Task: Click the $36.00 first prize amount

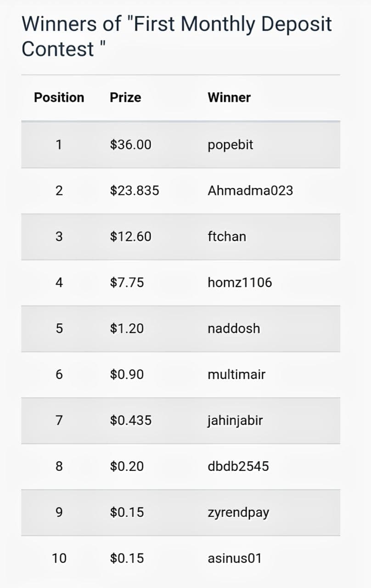Action: click(130, 145)
